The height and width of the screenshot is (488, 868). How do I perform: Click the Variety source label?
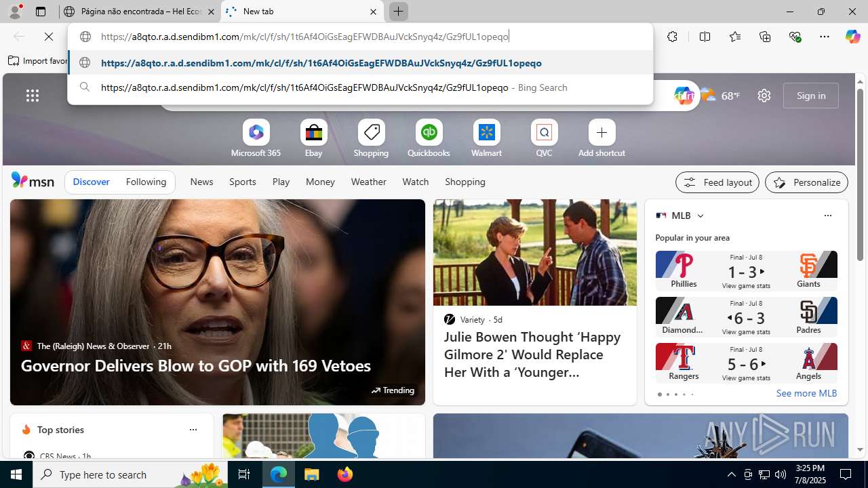click(x=472, y=319)
